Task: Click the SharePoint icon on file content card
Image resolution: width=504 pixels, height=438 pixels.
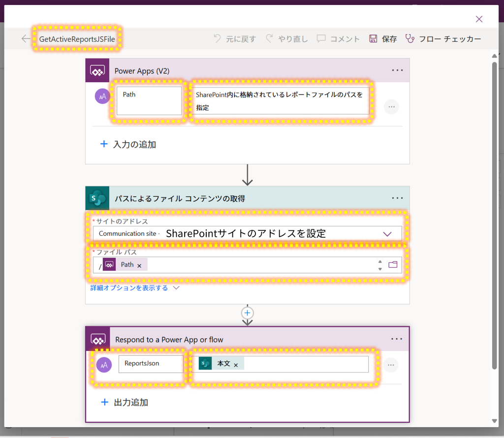Action: tap(97, 198)
